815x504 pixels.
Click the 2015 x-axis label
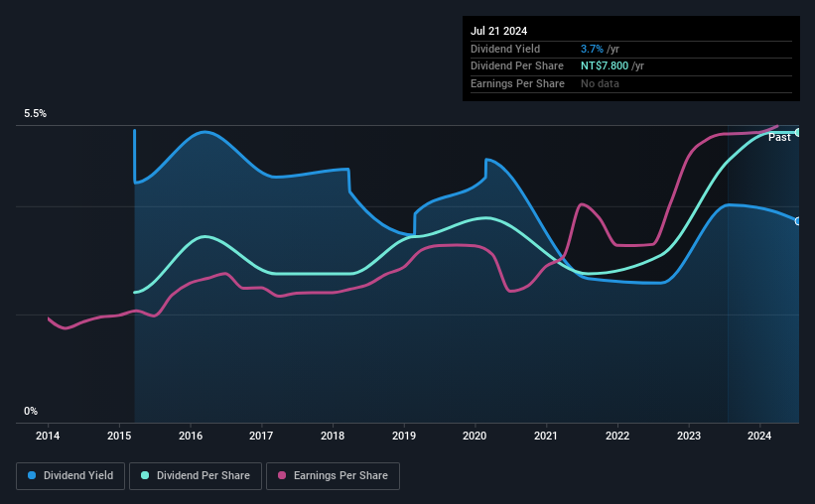(x=119, y=436)
